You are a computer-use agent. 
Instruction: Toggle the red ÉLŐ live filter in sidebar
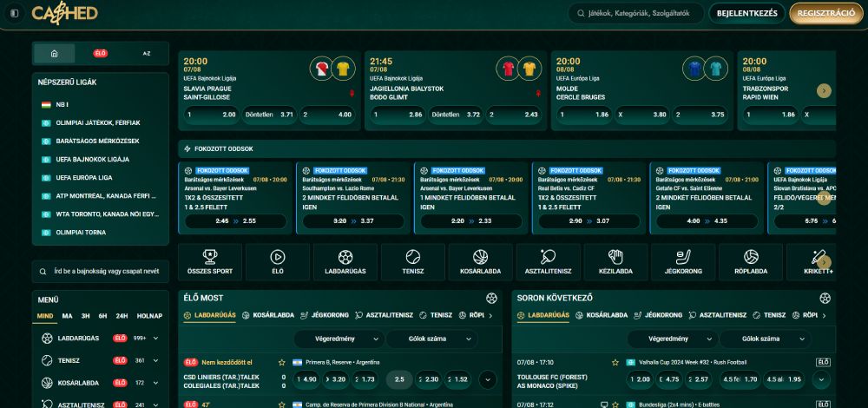pyautogui.click(x=101, y=53)
